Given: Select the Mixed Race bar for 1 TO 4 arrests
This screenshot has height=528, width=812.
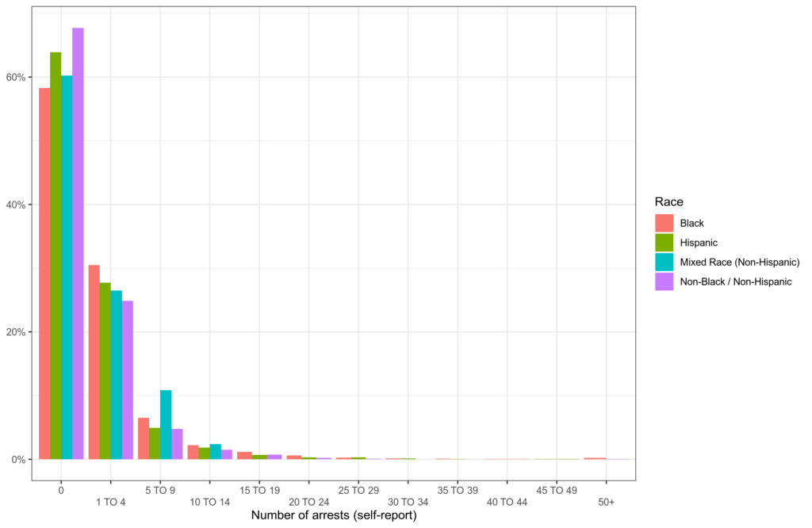Looking at the screenshot, I should pyautogui.click(x=117, y=375).
